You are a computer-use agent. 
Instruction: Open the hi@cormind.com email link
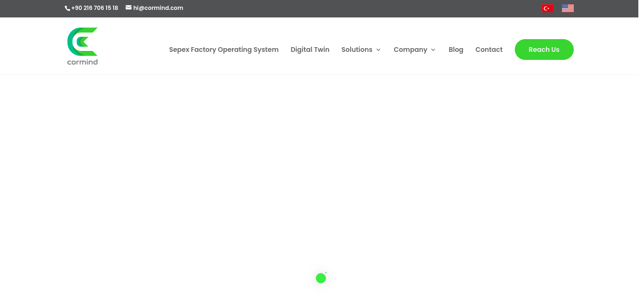tap(158, 8)
